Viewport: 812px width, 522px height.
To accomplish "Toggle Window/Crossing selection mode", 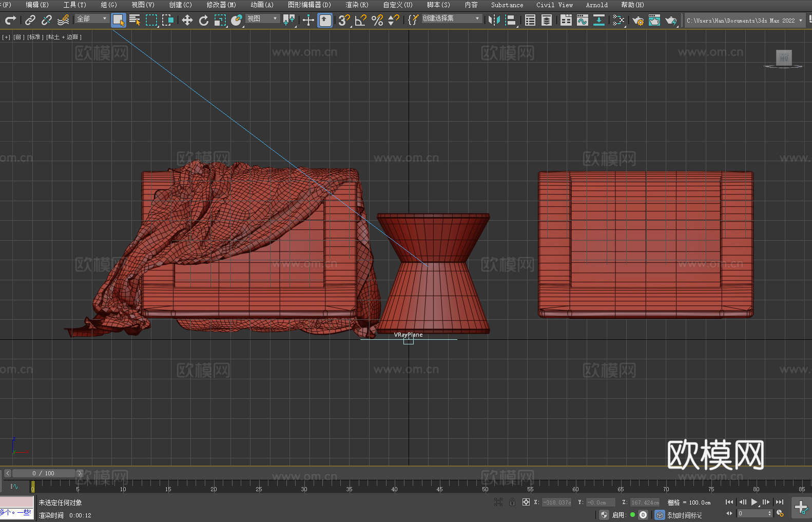I will [x=168, y=20].
